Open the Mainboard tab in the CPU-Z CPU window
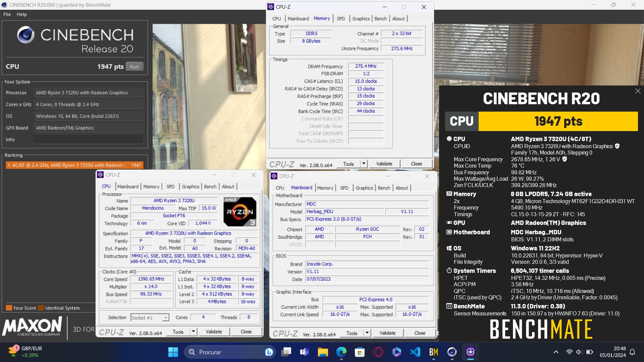 [x=128, y=187]
